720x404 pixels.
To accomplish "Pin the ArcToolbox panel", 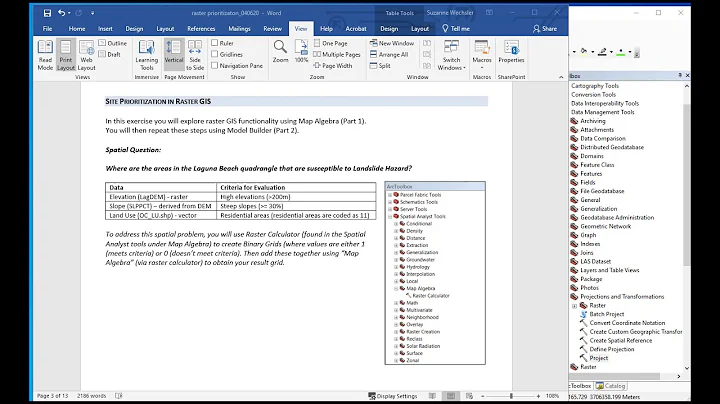I will click(x=680, y=75).
